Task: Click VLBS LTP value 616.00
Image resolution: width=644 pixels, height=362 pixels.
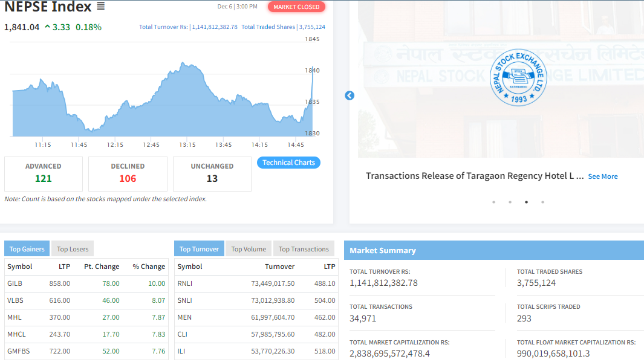Action: (x=59, y=300)
